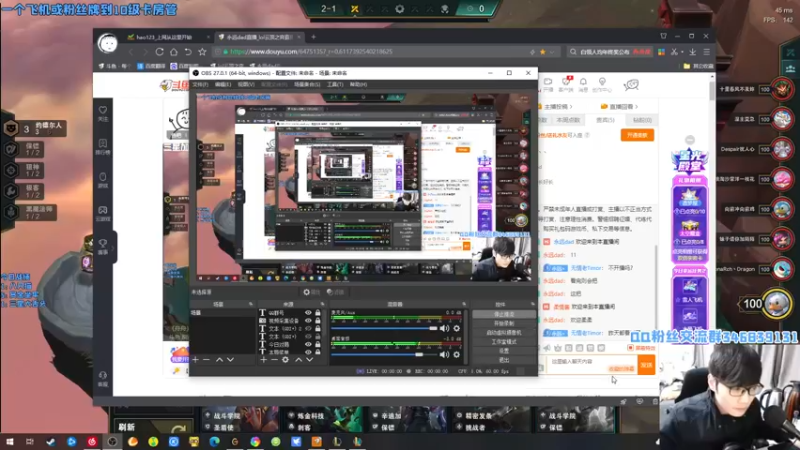The height and width of the screenshot is (450, 800).
Task: Open browser downloads icon at top right
Action: point(692,52)
